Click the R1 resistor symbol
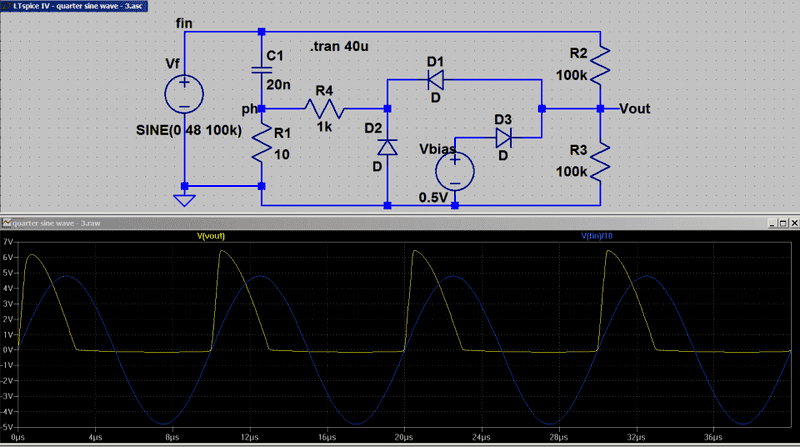 coord(262,143)
